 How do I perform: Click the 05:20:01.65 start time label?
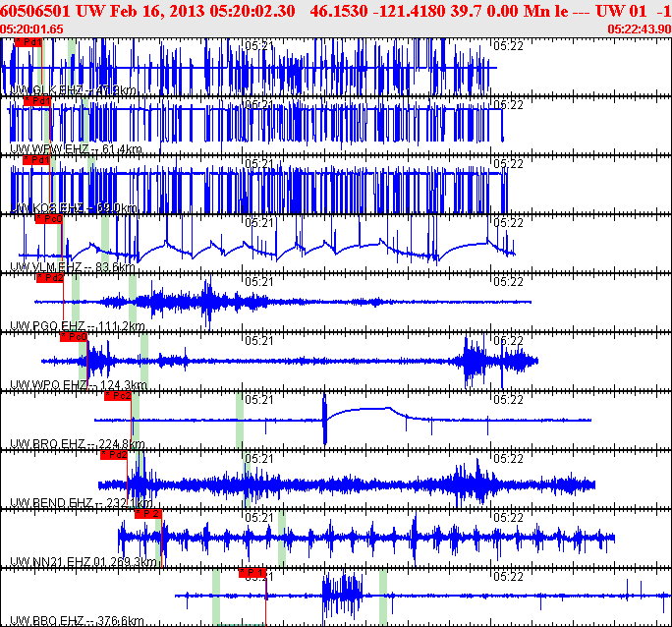pos(32,28)
